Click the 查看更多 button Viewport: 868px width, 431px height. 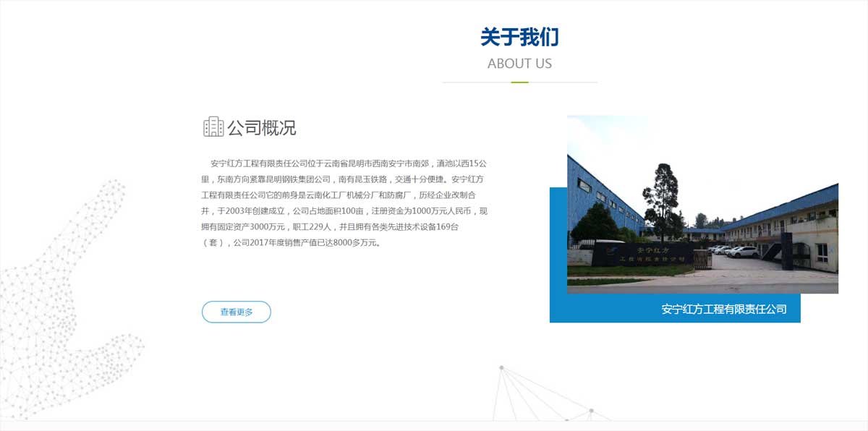[237, 312]
